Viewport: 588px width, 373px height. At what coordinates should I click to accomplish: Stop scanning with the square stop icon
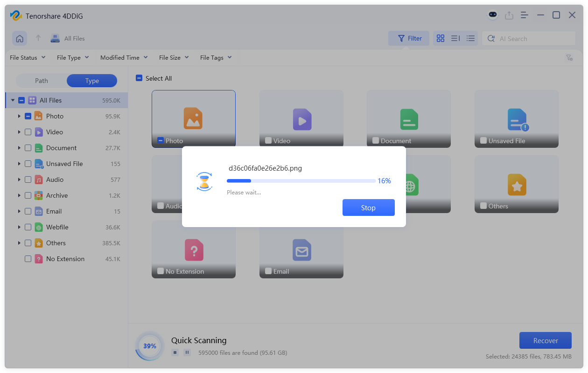175,352
